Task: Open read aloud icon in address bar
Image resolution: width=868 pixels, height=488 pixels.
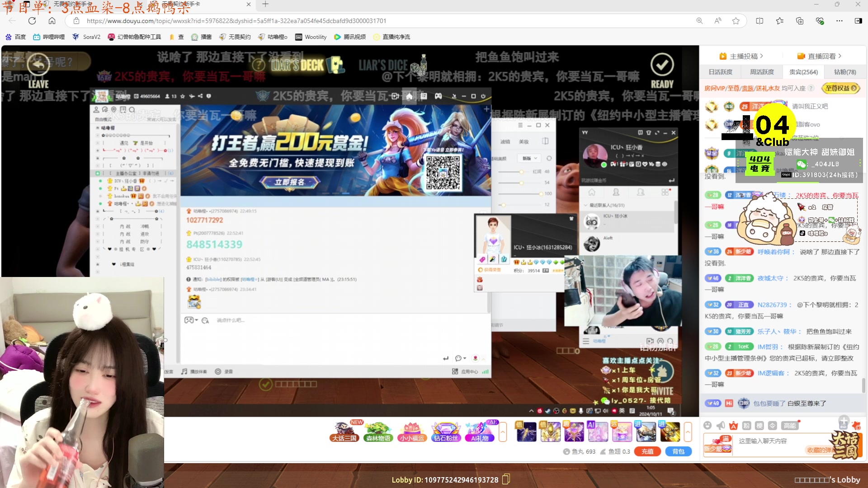Action: point(718,21)
